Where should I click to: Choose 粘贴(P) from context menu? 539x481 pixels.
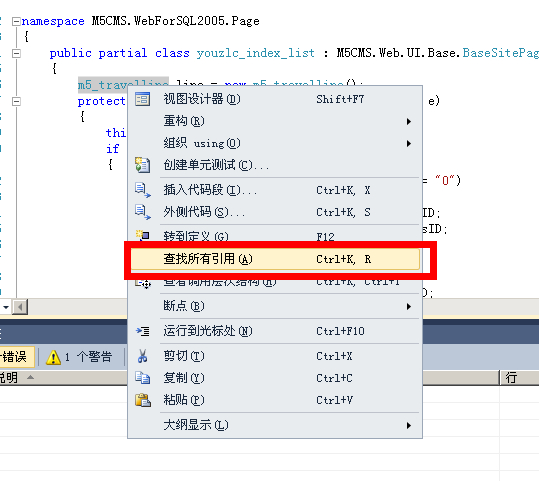[275, 400]
